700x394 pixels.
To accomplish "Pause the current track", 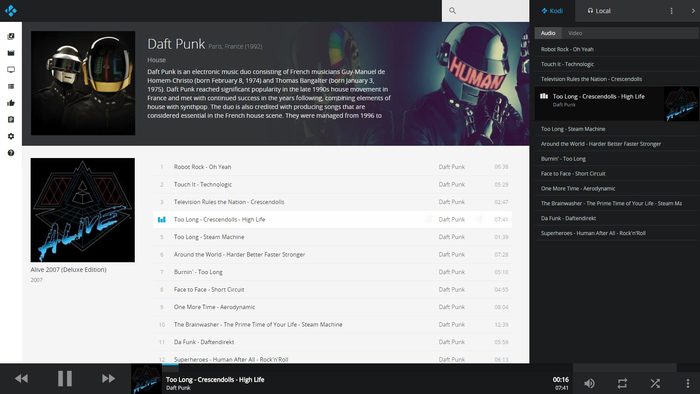I will click(65, 378).
